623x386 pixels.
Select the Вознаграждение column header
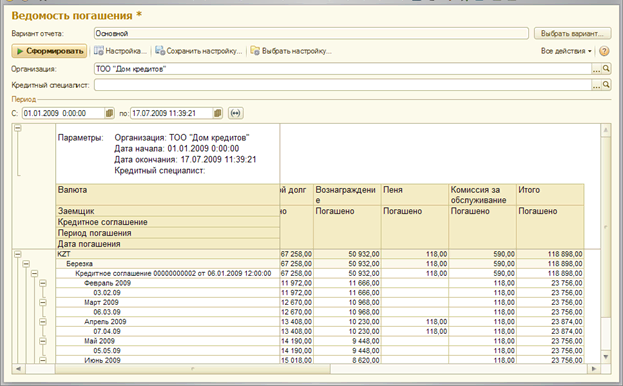pyautogui.click(x=347, y=195)
